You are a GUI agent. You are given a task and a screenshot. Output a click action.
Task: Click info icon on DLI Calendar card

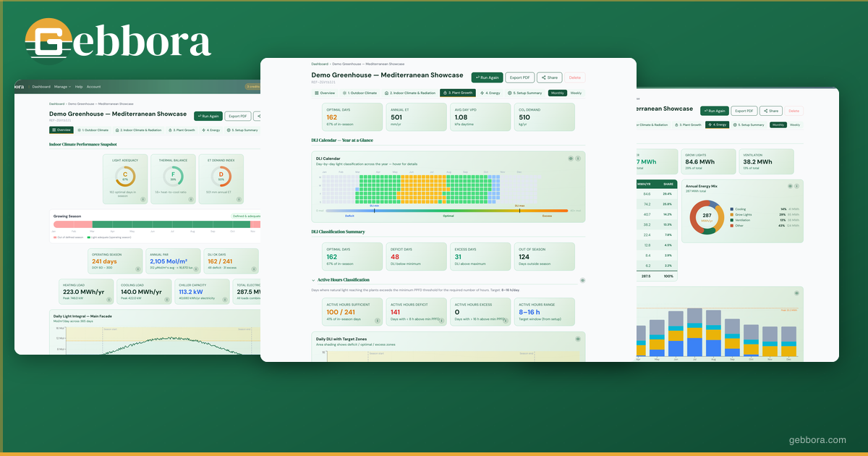578,158
